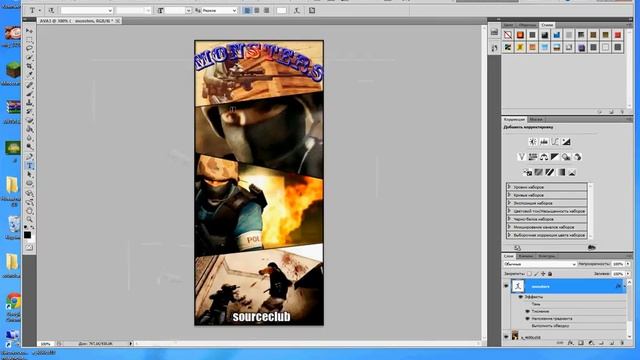Add a Color Balance adjustment
640x360 pixels.
544,157
